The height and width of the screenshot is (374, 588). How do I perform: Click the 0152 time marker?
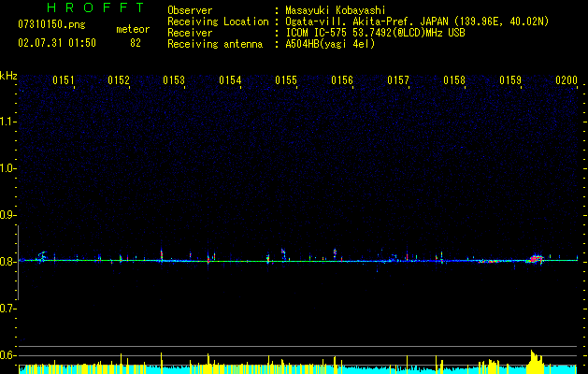point(119,80)
